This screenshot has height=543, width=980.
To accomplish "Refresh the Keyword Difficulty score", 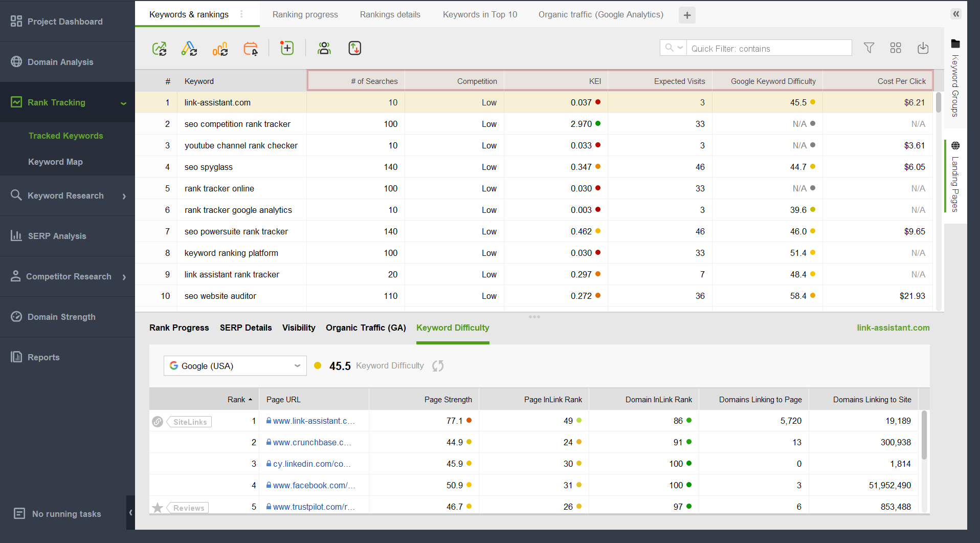I will 438,366.
